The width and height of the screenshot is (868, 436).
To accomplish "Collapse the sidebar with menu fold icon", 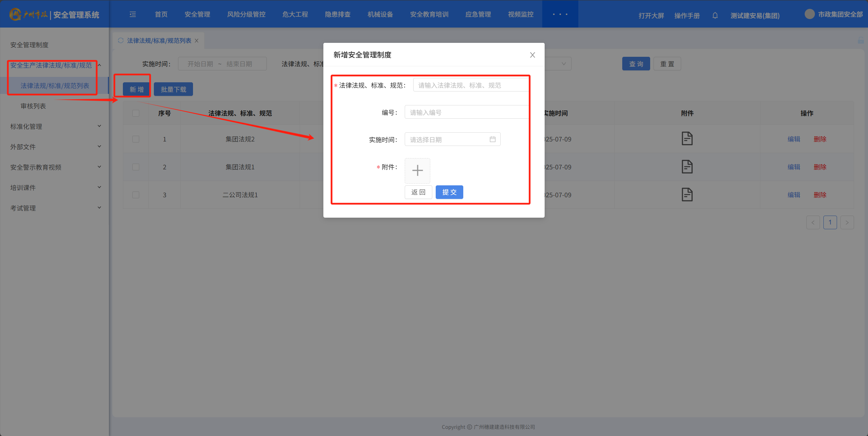I will [x=133, y=14].
